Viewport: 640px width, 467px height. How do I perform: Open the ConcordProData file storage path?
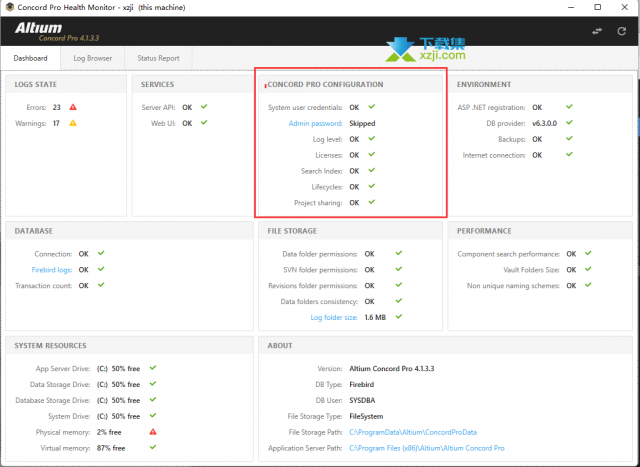pos(413,432)
